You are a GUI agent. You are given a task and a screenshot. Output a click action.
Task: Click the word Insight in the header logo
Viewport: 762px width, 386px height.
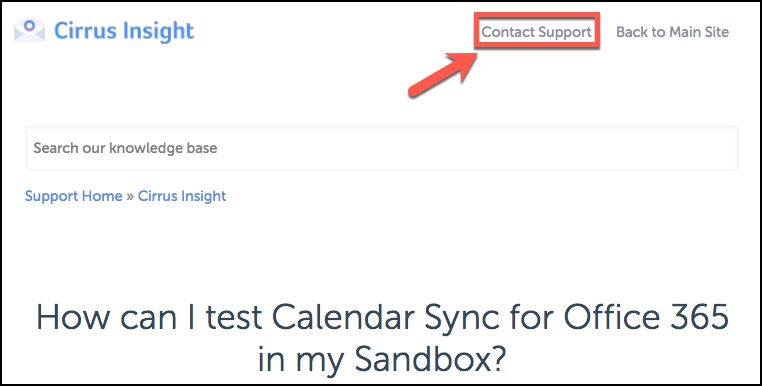tap(158, 31)
